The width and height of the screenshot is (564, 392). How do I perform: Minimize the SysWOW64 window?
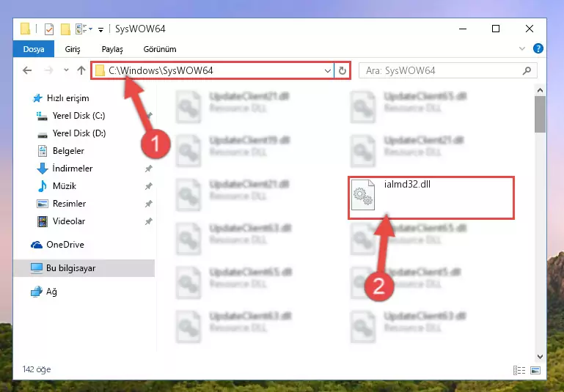(463, 29)
